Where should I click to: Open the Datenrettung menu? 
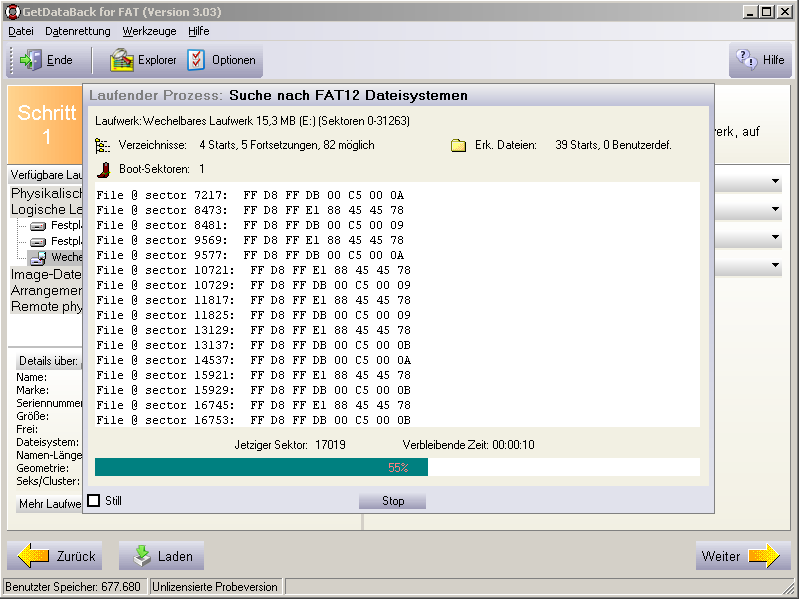[78, 32]
